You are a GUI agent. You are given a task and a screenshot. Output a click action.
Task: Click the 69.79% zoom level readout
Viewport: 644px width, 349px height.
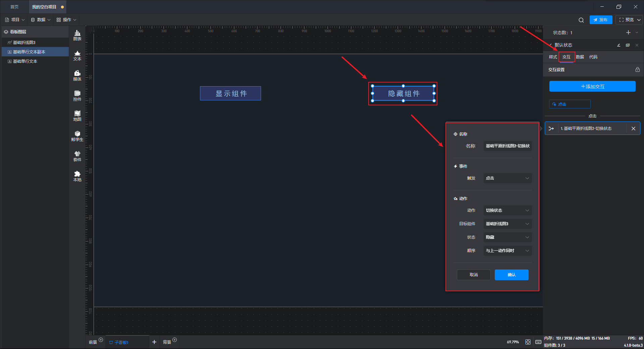tap(513, 342)
